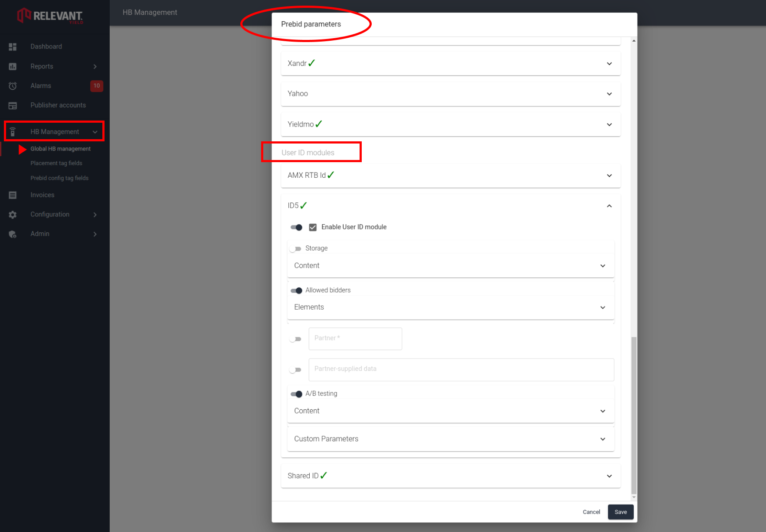Uncheck the Enable User ID module checkbox
Screen dimensions: 766x532
pyautogui.click(x=313, y=227)
